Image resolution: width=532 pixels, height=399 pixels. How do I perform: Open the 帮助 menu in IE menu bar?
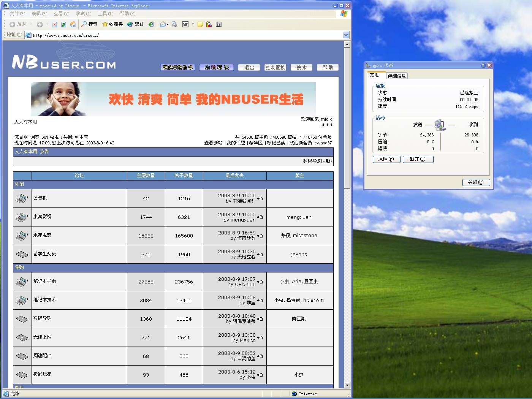(x=127, y=14)
